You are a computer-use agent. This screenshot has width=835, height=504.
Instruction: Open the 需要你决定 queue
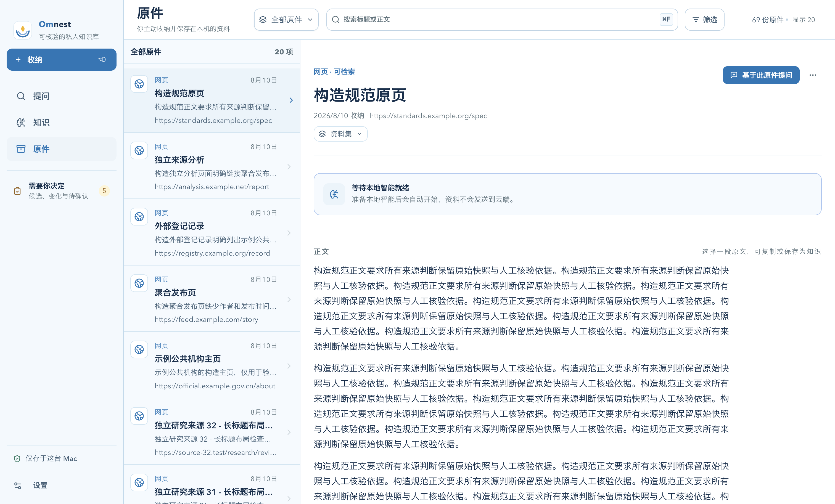(x=61, y=191)
